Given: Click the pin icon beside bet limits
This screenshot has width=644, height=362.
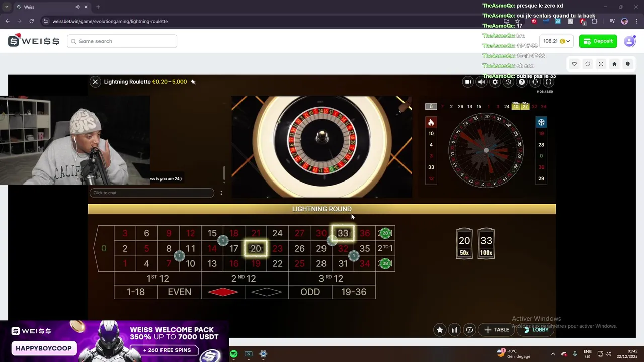Looking at the screenshot, I should pyautogui.click(x=193, y=82).
